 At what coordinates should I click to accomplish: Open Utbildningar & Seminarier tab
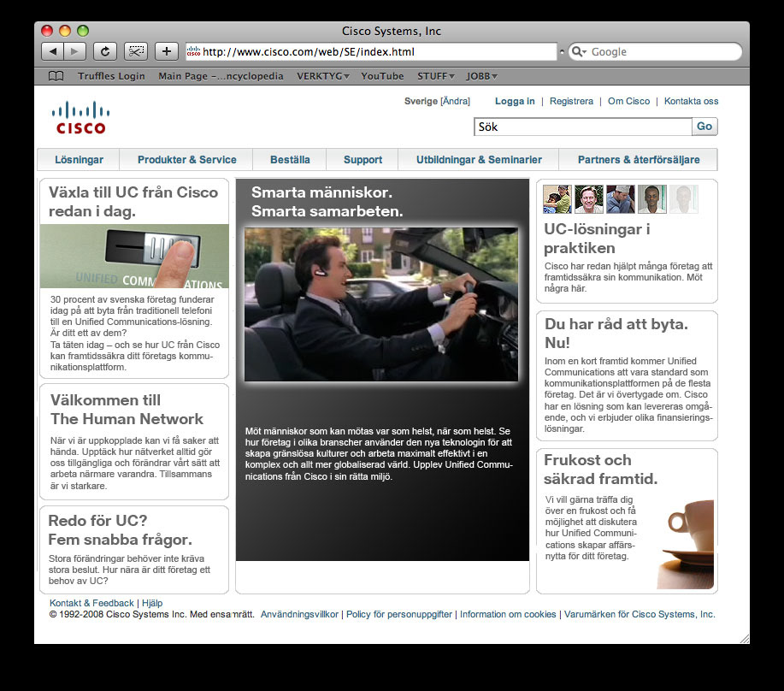[x=479, y=160]
